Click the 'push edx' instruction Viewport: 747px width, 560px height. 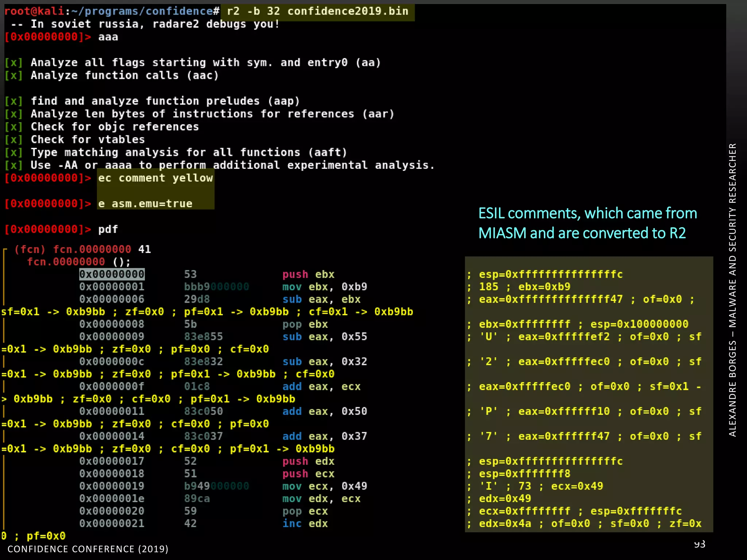click(x=309, y=461)
